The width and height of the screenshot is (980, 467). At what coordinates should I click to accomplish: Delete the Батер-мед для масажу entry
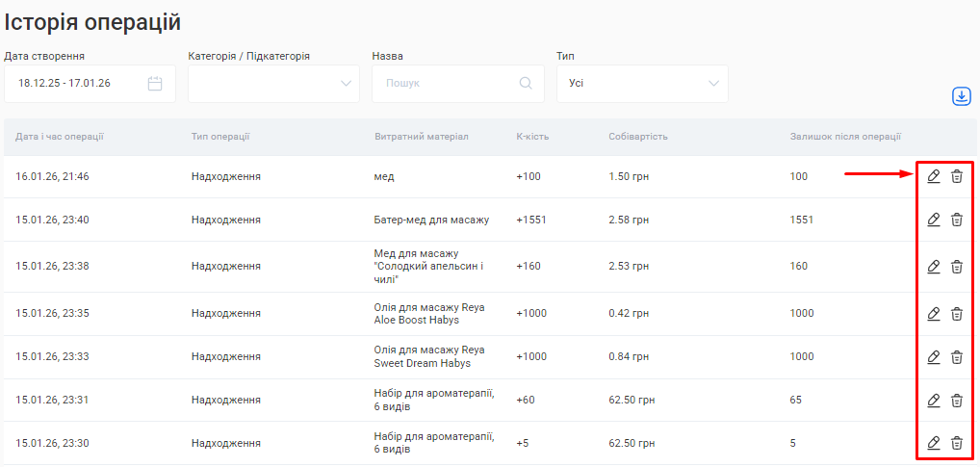[x=957, y=220]
